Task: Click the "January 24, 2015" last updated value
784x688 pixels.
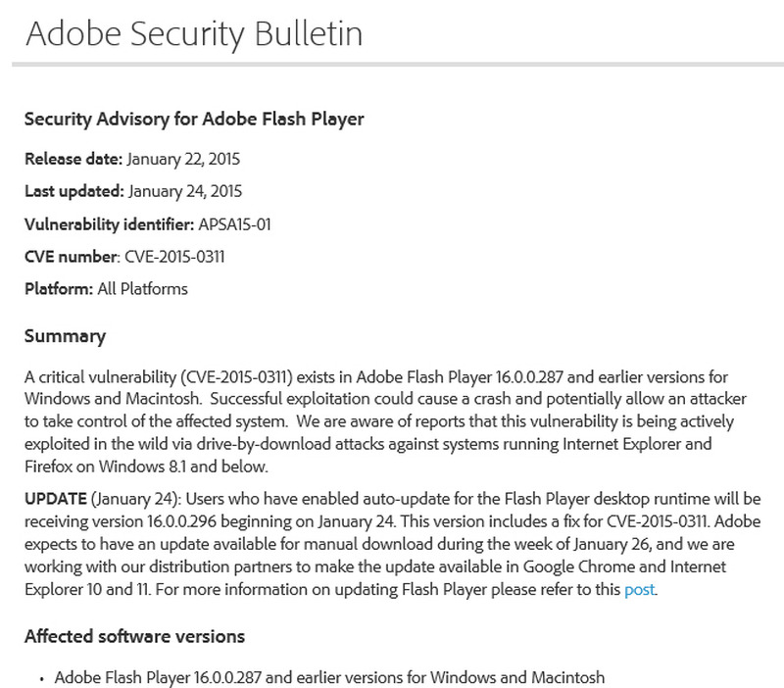Action: point(186,191)
